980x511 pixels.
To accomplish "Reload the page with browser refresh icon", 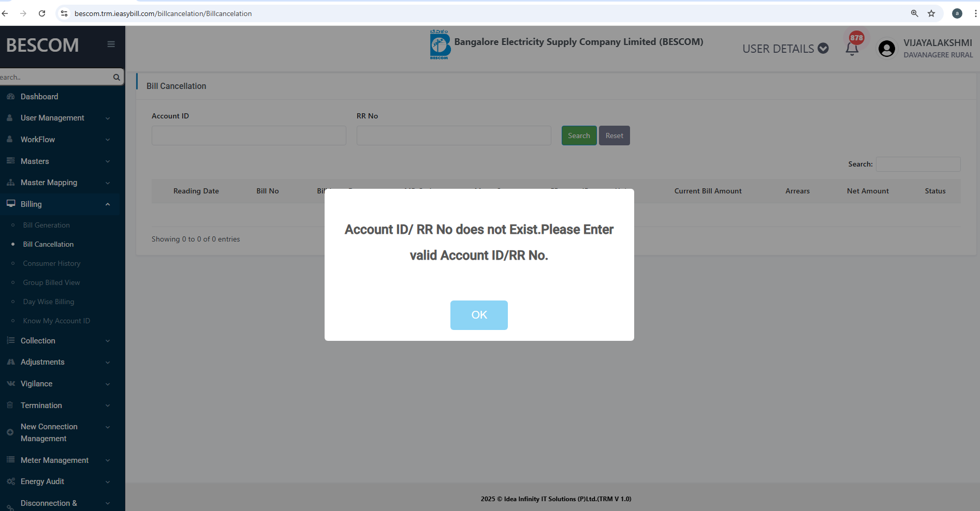I will pyautogui.click(x=42, y=13).
